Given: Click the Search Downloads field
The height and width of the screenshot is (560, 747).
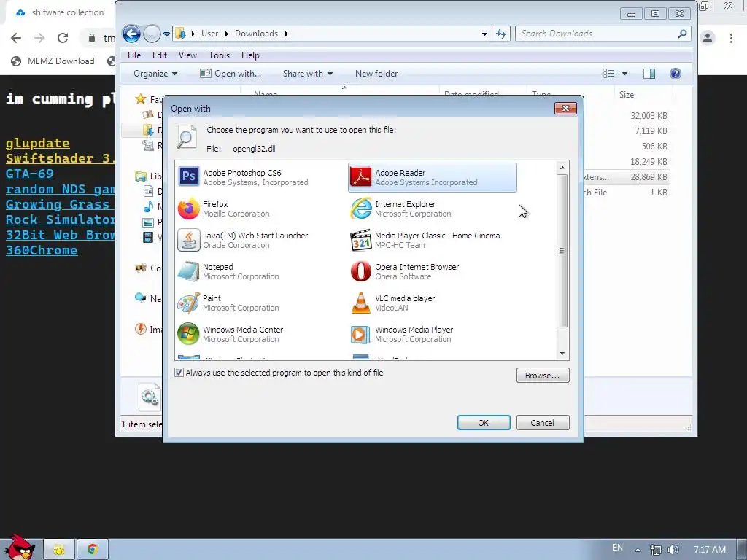Looking at the screenshot, I should (x=603, y=34).
